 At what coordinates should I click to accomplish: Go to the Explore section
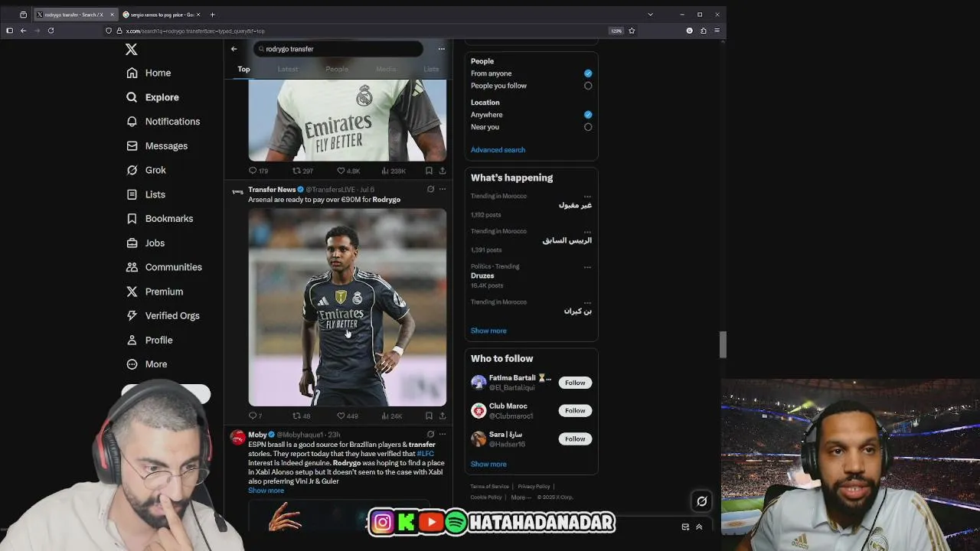pyautogui.click(x=152, y=97)
